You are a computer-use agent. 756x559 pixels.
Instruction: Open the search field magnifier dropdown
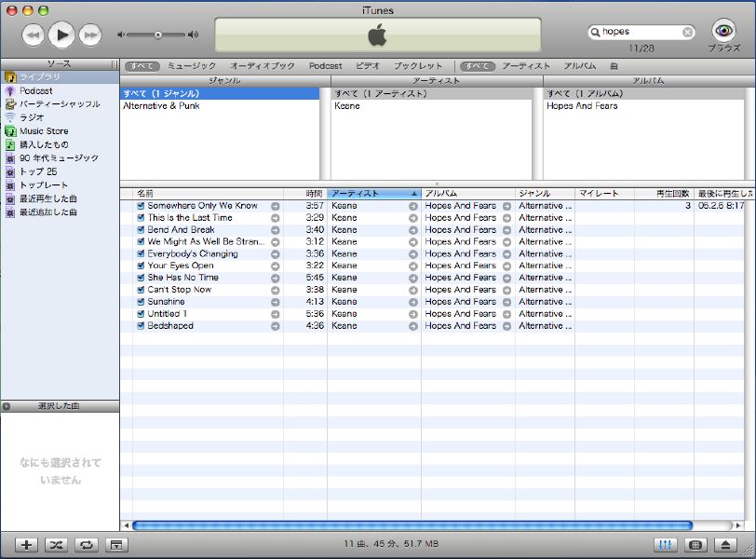point(595,32)
